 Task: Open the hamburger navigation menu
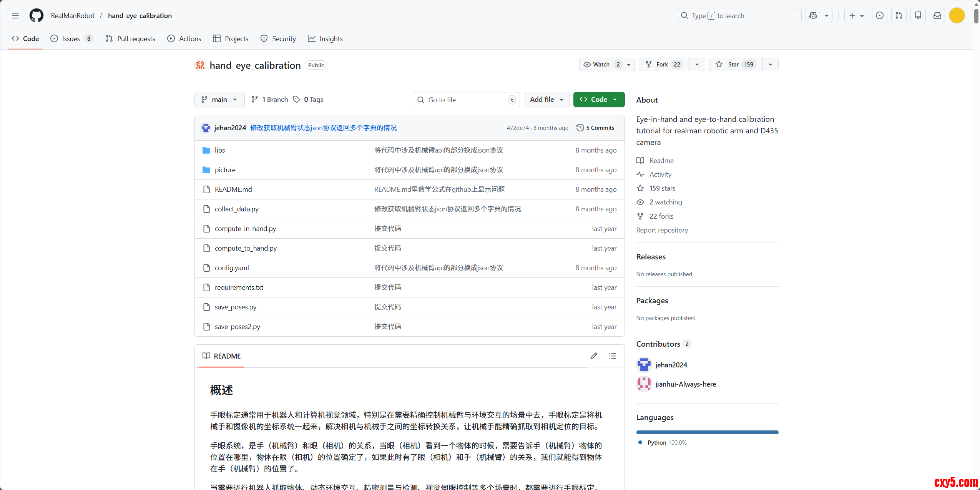(x=15, y=15)
